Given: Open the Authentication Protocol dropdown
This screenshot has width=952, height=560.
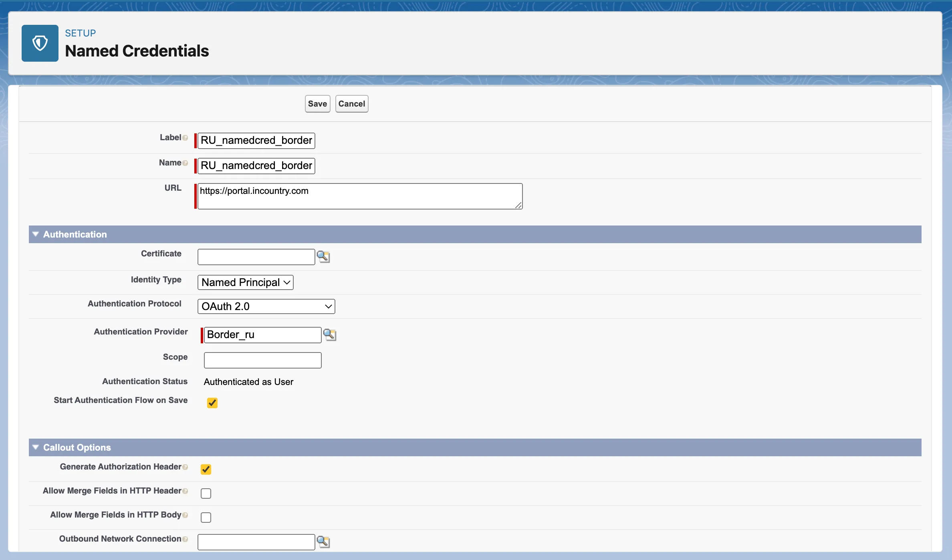Looking at the screenshot, I should tap(266, 306).
